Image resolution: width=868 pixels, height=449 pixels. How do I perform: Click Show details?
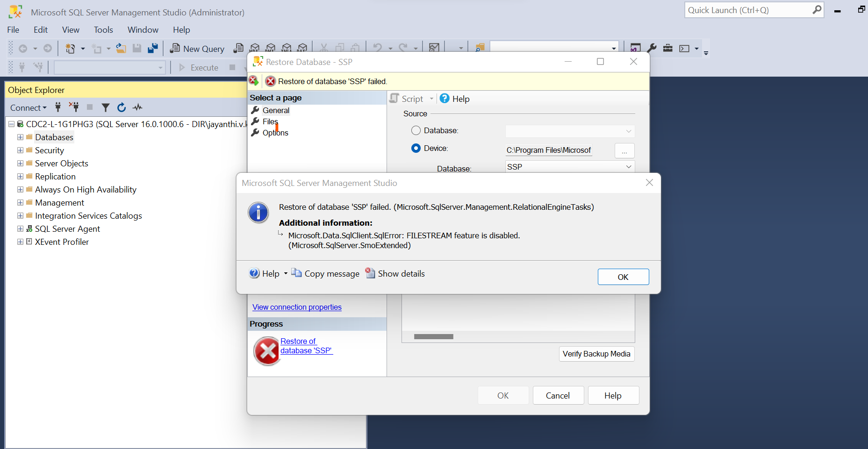[395, 273]
